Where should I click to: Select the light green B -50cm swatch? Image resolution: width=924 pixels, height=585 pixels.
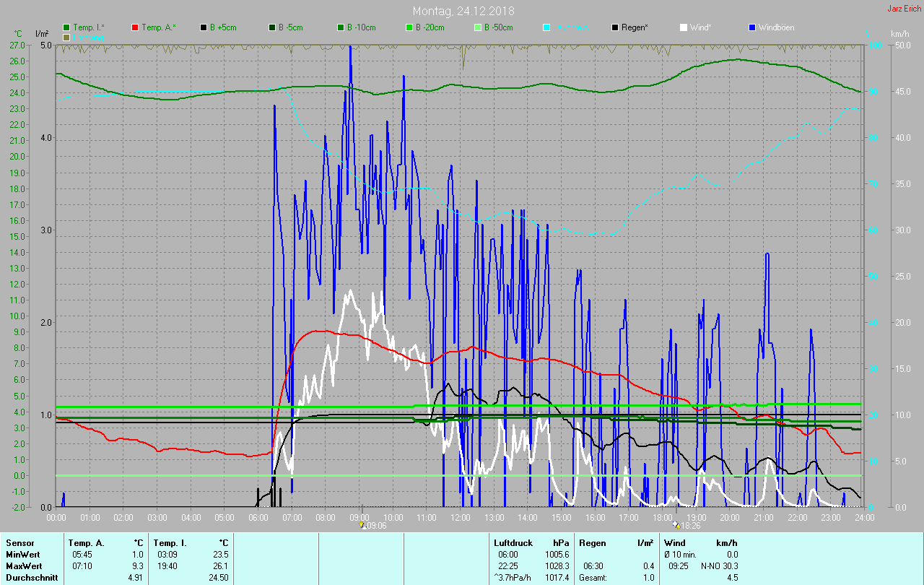(478, 27)
